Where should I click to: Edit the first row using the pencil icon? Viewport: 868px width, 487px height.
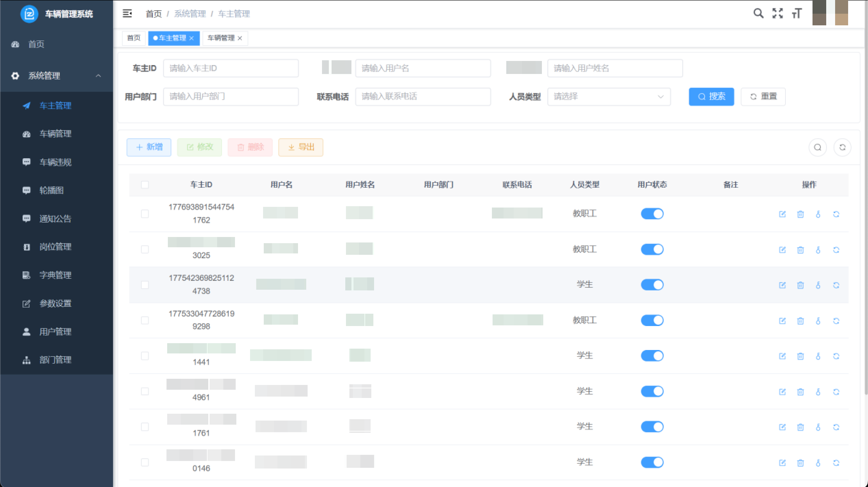[x=783, y=214]
